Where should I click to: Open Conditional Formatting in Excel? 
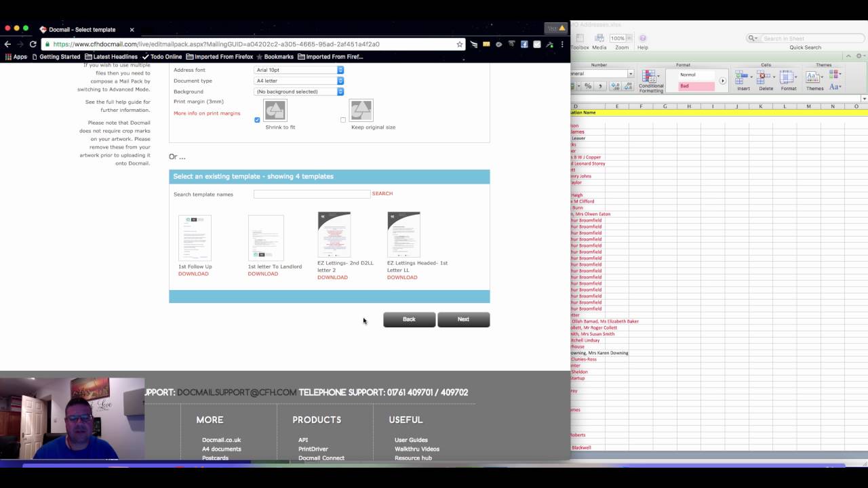point(651,81)
